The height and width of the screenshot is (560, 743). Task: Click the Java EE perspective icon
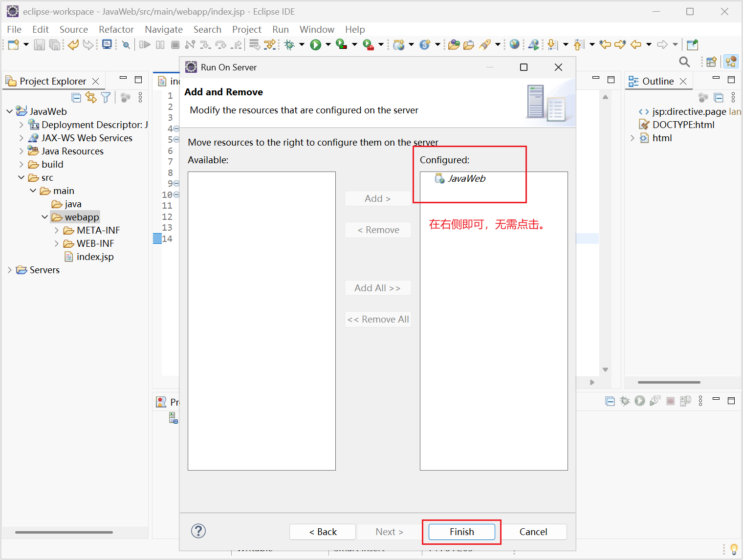point(731,62)
